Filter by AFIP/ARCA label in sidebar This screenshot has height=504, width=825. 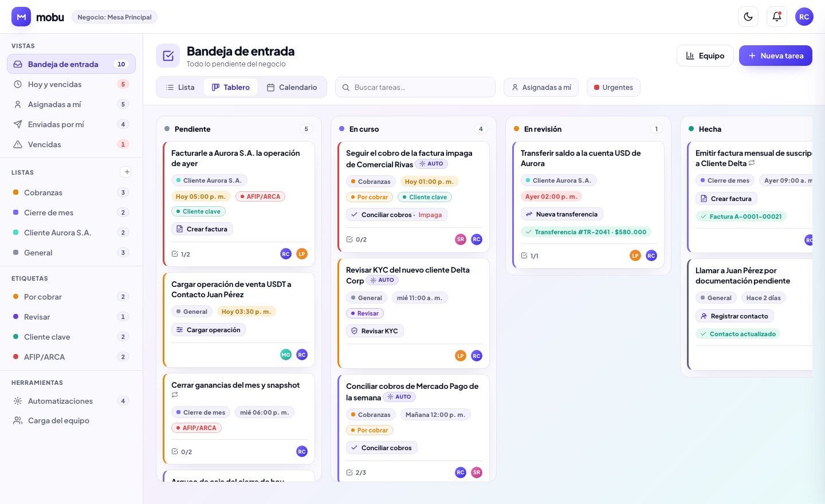pyautogui.click(x=71, y=357)
